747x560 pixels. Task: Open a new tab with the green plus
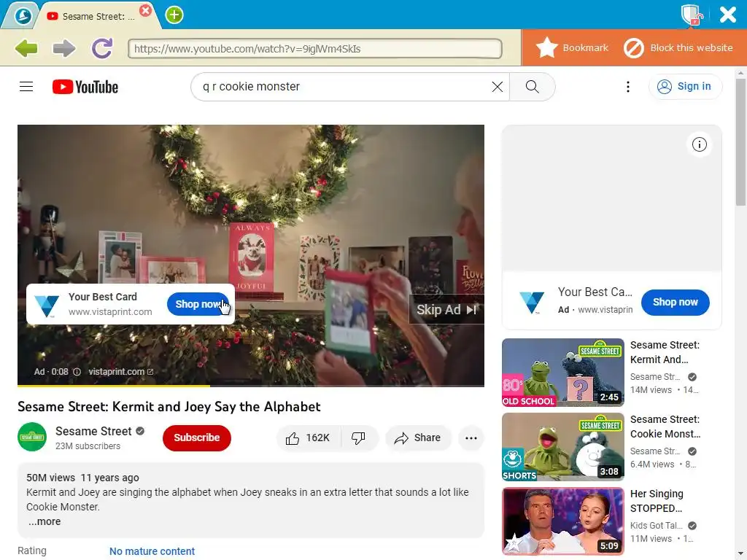click(174, 15)
